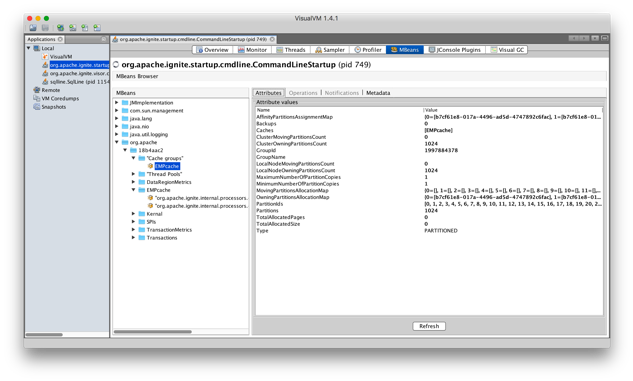The width and height of the screenshot is (633, 381).
Task: Minimize the Applications side panel
Action: click(x=104, y=39)
